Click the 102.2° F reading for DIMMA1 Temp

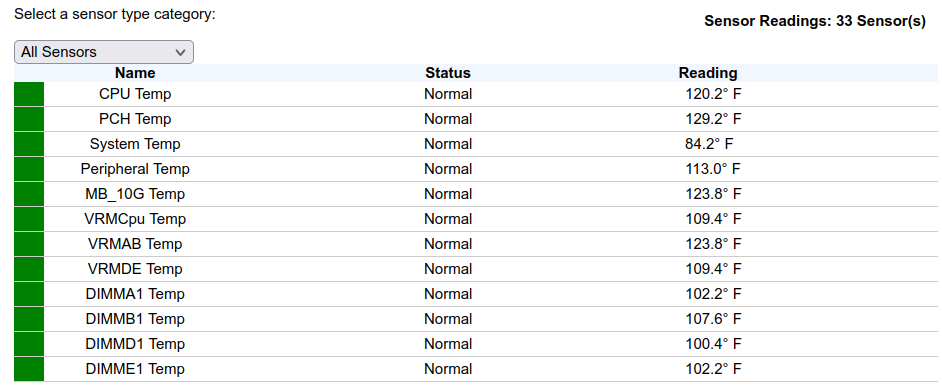pos(714,294)
